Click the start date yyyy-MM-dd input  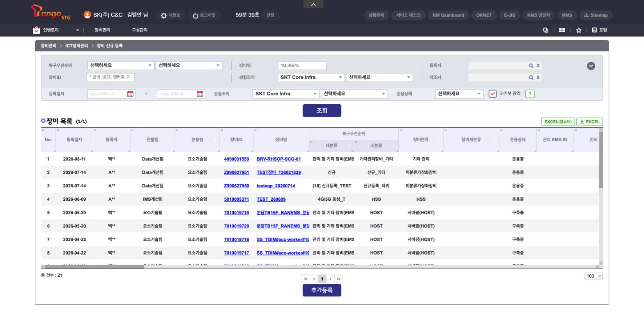click(108, 94)
